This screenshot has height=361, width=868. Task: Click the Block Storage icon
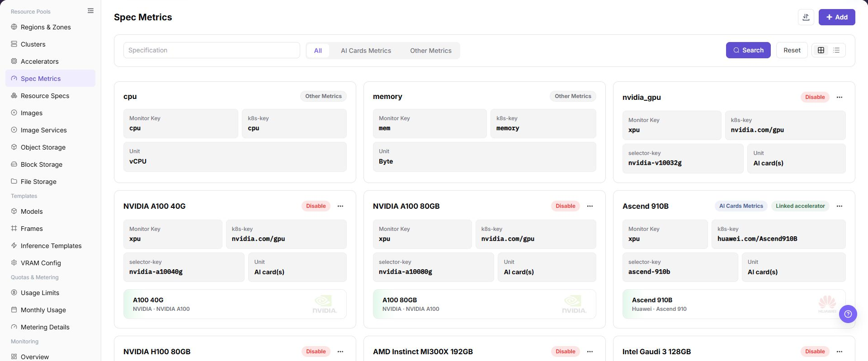tap(14, 164)
